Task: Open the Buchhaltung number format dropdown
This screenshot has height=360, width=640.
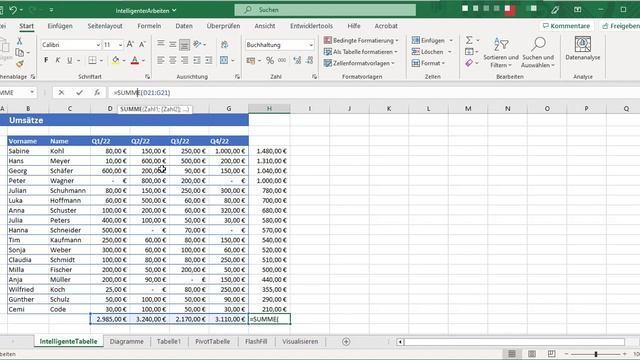Action: pos(311,45)
